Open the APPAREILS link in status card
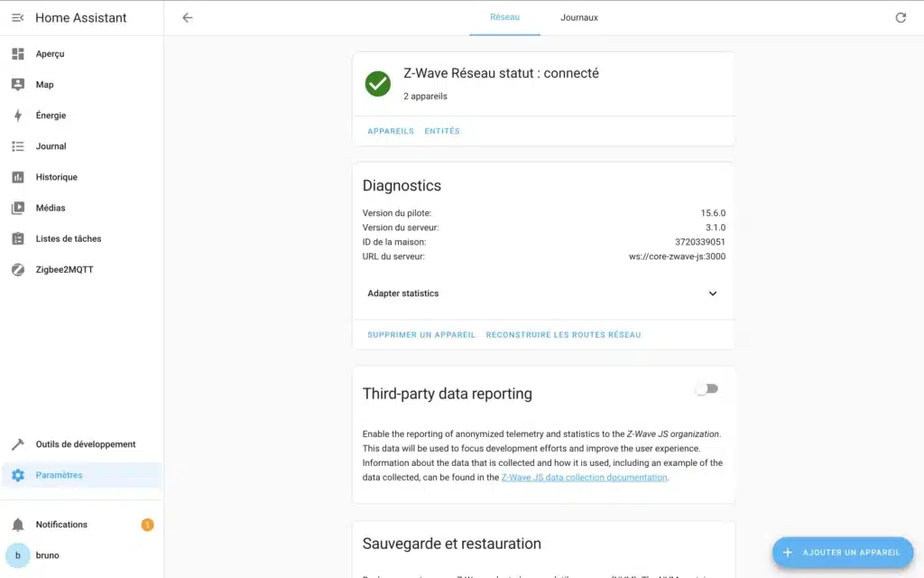This screenshot has width=924, height=578. point(391,131)
